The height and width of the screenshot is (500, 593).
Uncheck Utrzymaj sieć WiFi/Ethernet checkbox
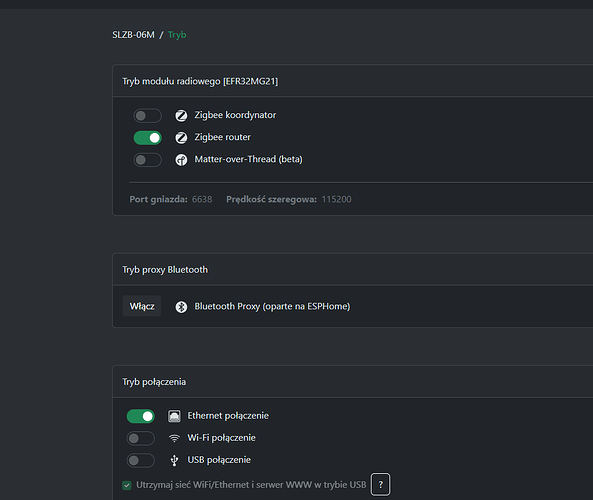[127, 485]
